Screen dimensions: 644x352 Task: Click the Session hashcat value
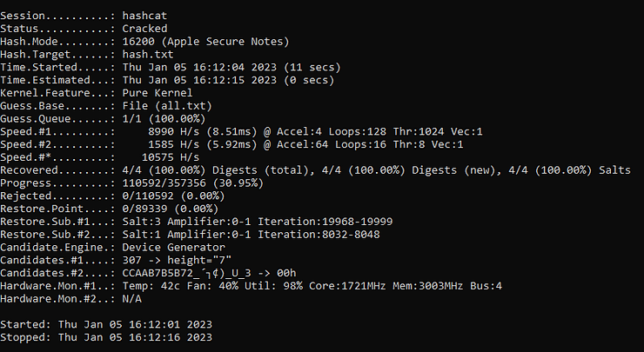pyautogui.click(x=144, y=16)
